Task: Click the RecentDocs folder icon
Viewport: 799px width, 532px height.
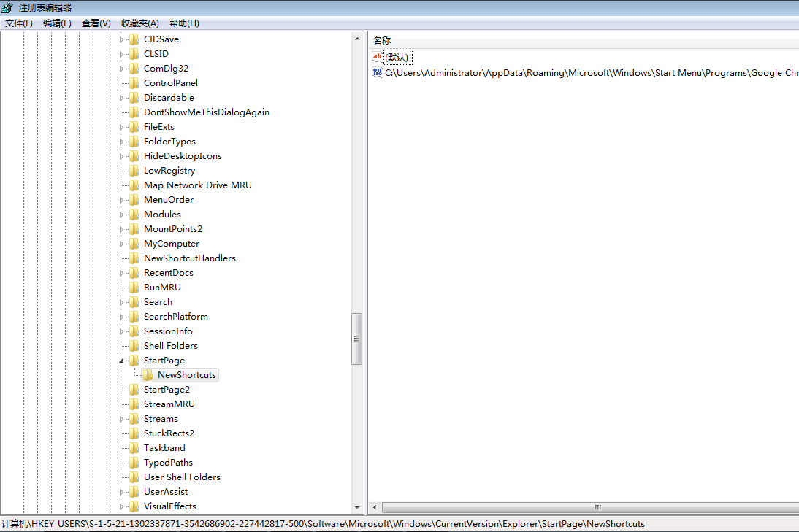Action: pos(134,273)
